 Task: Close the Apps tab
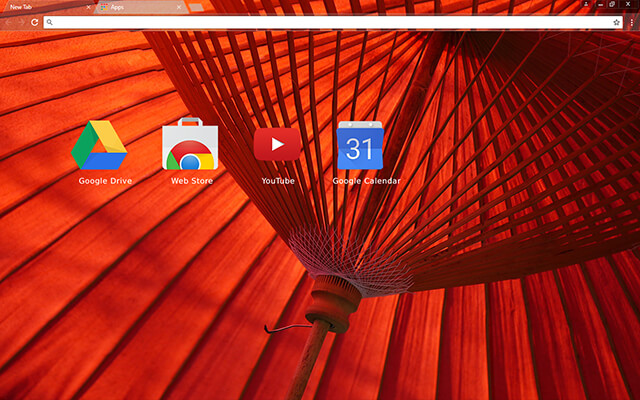click(x=179, y=7)
